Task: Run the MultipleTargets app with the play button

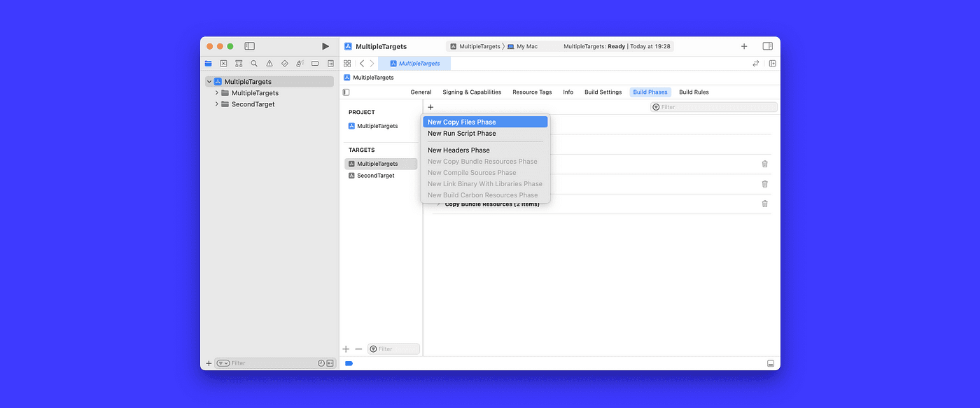Action: 325,45
